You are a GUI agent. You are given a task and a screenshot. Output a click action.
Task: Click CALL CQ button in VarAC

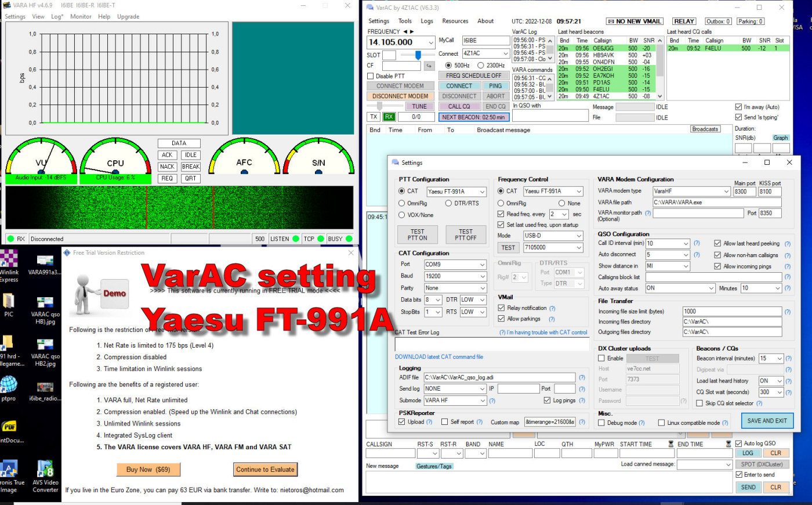click(459, 107)
